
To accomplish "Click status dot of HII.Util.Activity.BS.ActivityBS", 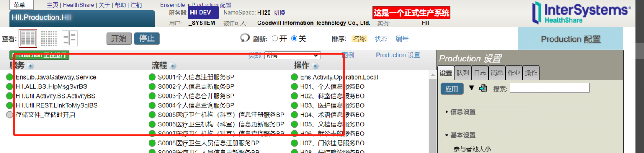I will tap(10, 96).
